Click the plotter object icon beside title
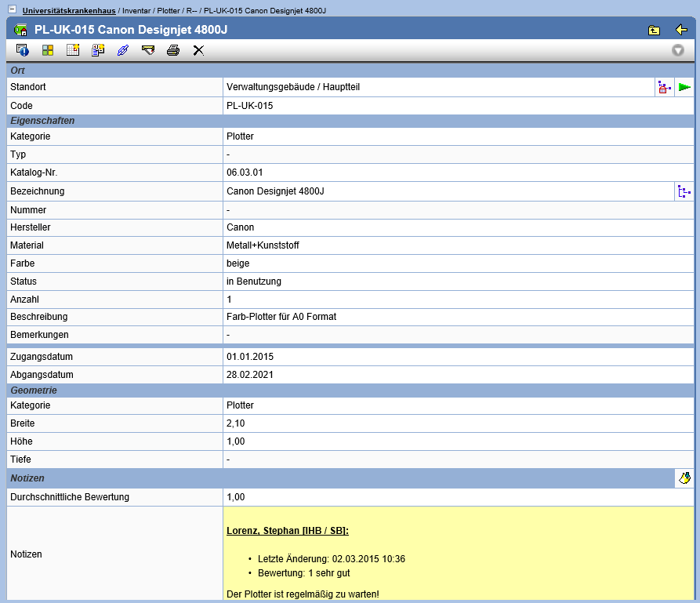700x603 pixels. pyautogui.click(x=21, y=30)
